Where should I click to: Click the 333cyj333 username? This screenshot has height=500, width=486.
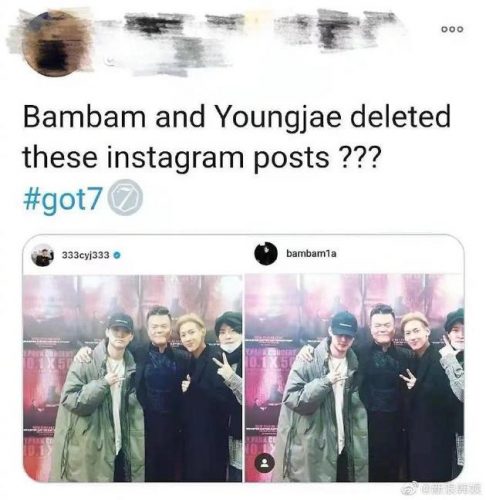(x=86, y=255)
